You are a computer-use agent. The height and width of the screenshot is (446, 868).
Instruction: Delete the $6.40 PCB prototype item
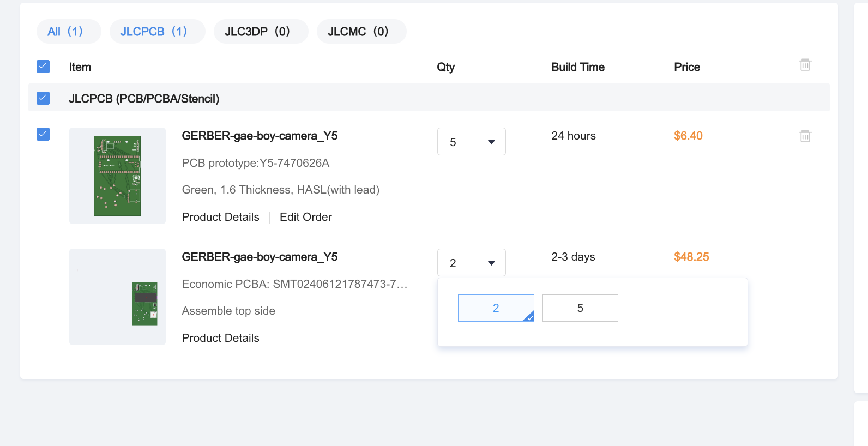tap(805, 136)
